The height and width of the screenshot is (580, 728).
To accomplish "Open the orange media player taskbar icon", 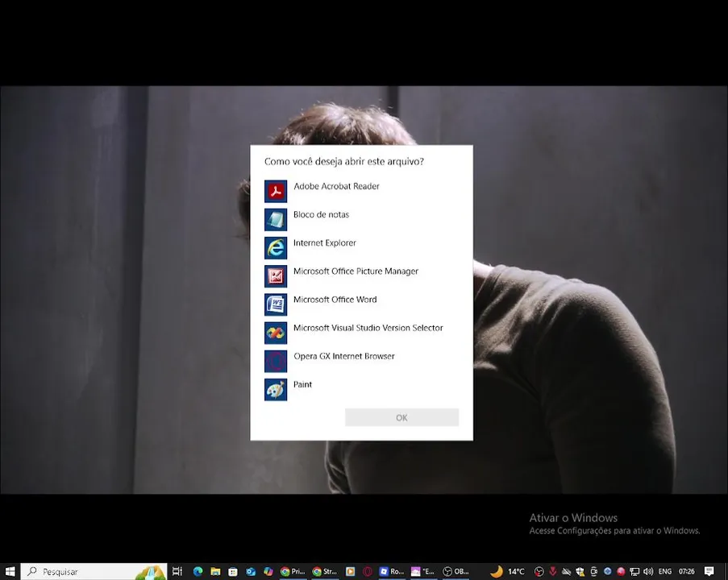I will 350,572.
